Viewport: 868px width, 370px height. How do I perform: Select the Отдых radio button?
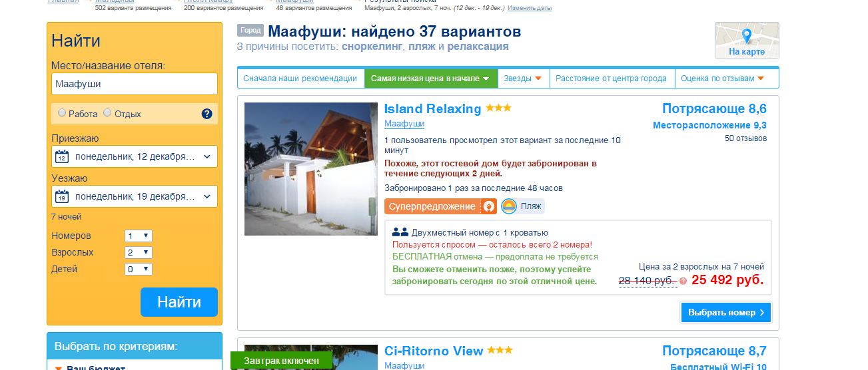[107, 113]
